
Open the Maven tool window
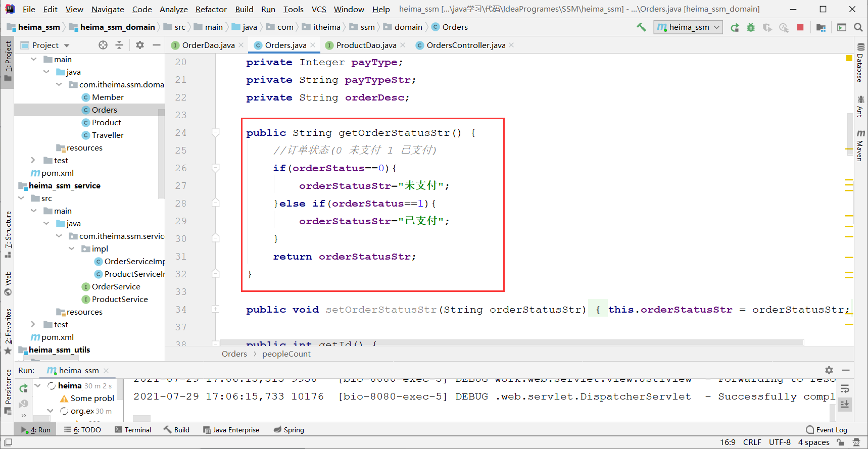(860, 145)
